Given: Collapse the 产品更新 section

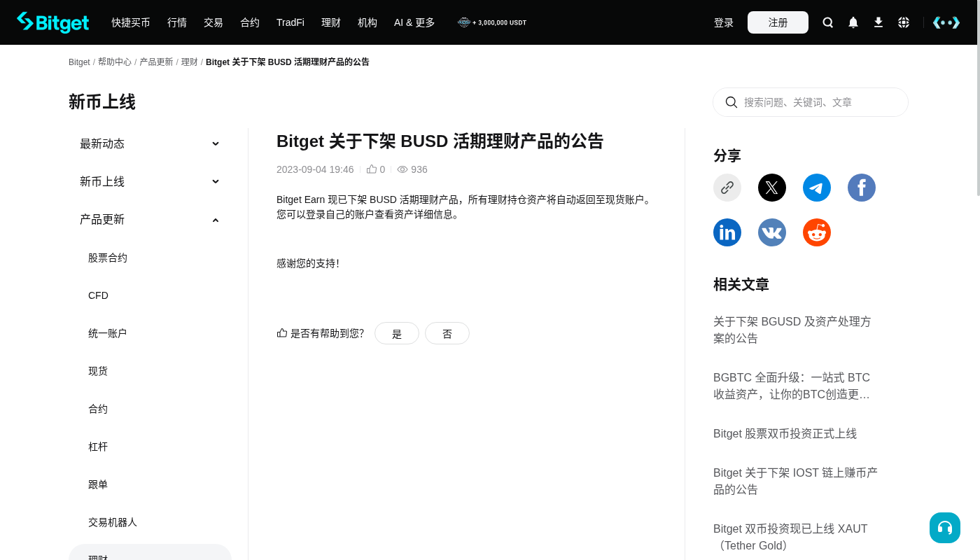Looking at the screenshot, I should point(150,219).
